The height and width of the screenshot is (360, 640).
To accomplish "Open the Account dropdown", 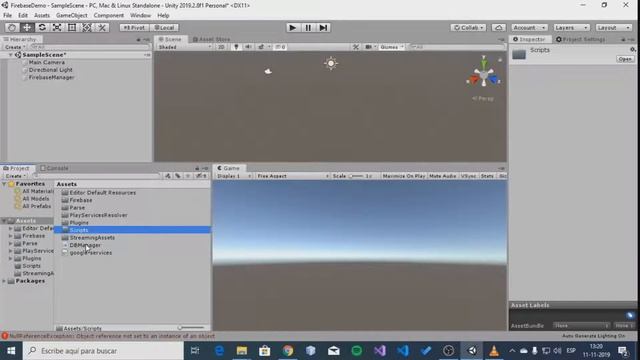I will (529, 27).
